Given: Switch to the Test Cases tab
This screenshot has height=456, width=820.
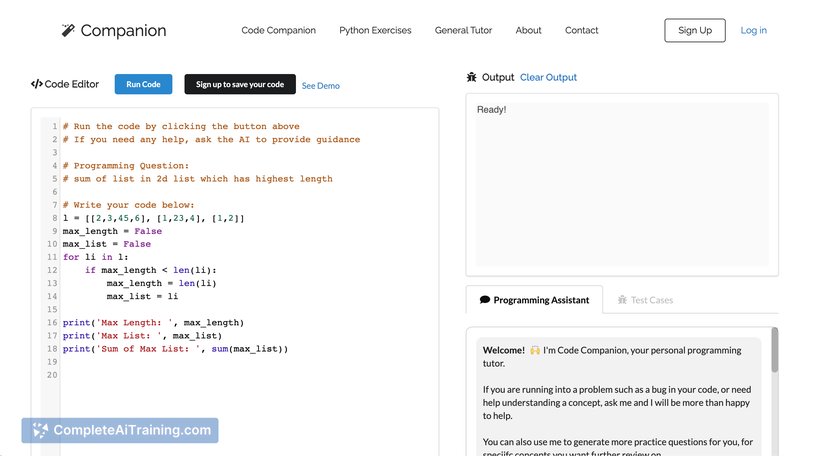Looking at the screenshot, I should click(645, 300).
